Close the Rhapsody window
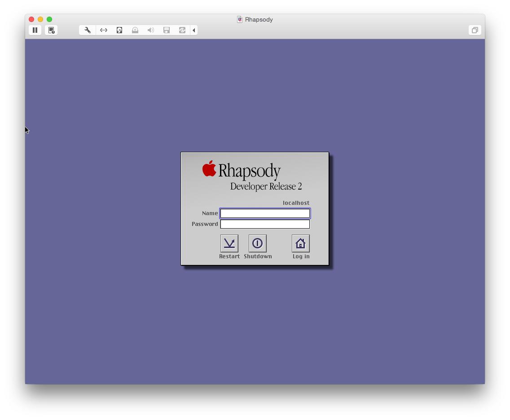510x420 pixels. (31, 19)
